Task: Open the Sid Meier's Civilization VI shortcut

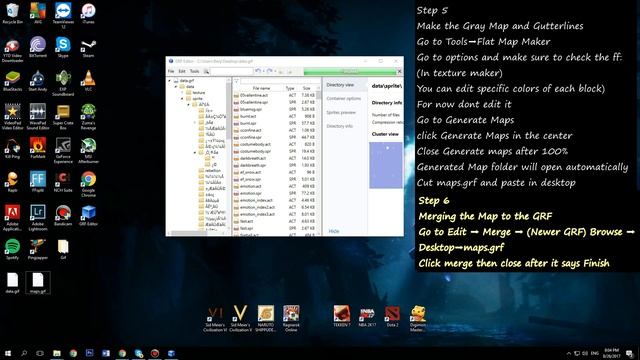Action: pos(215,318)
